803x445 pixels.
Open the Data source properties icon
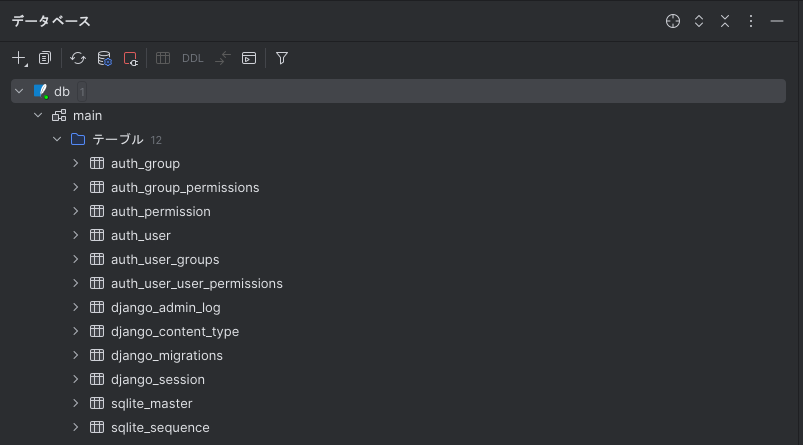click(104, 58)
